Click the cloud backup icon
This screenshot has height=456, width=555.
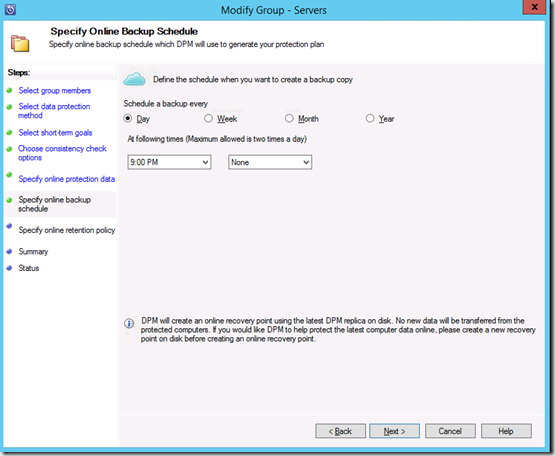[x=134, y=79]
